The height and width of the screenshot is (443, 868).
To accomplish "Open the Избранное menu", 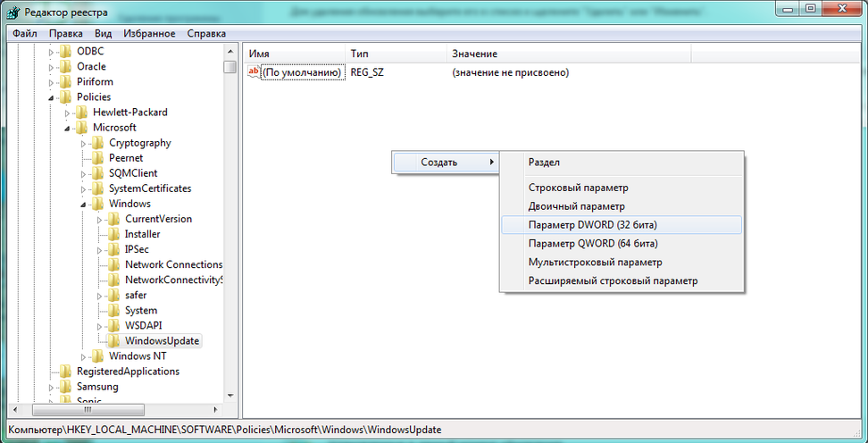I will pos(149,34).
